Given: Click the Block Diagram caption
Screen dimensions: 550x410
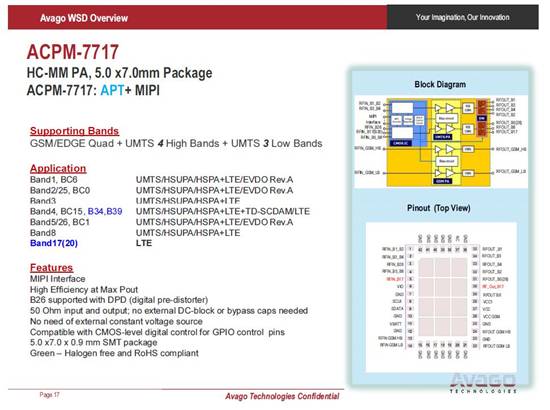Looking at the screenshot, I should click(440, 85).
